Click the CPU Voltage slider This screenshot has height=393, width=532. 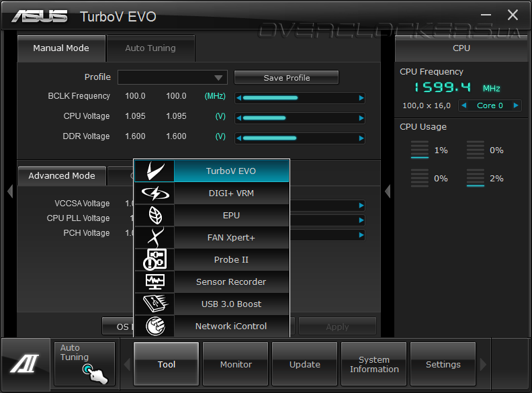[300, 118]
